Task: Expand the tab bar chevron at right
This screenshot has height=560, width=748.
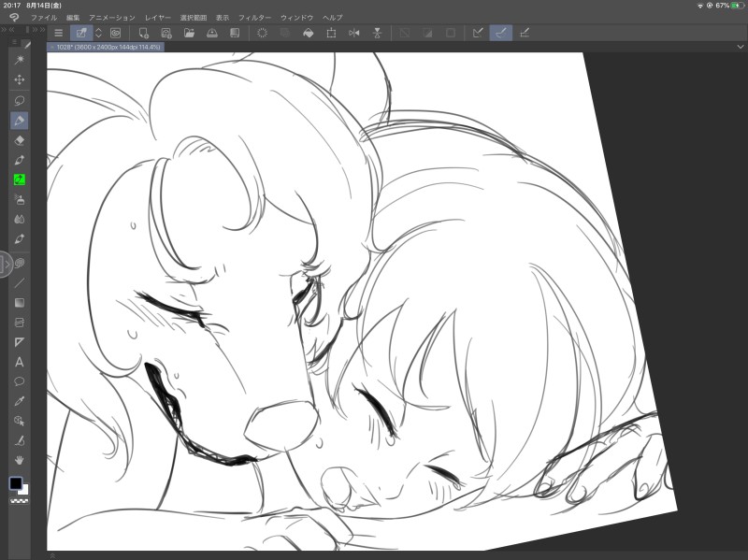Action: [x=741, y=47]
